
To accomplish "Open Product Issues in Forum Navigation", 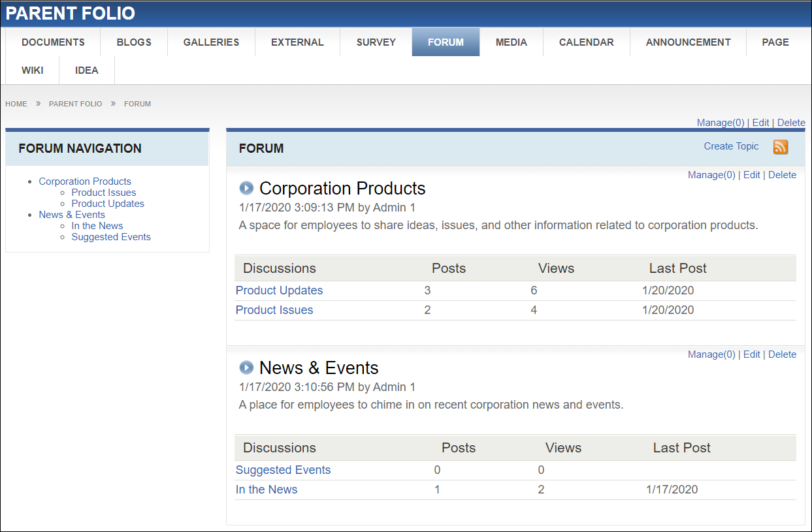I will tap(104, 193).
